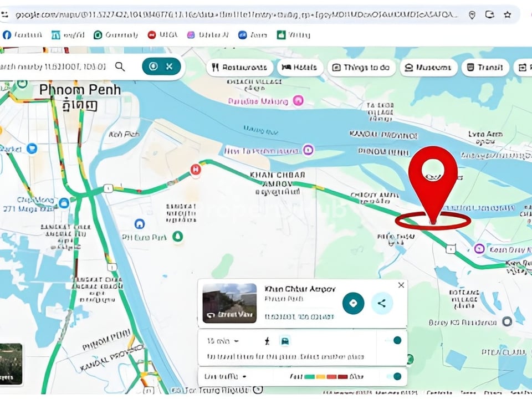Image resolution: width=532 pixels, height=399 pixels.
Task: Toggle the travel time switch
Action: click(394, 340)
